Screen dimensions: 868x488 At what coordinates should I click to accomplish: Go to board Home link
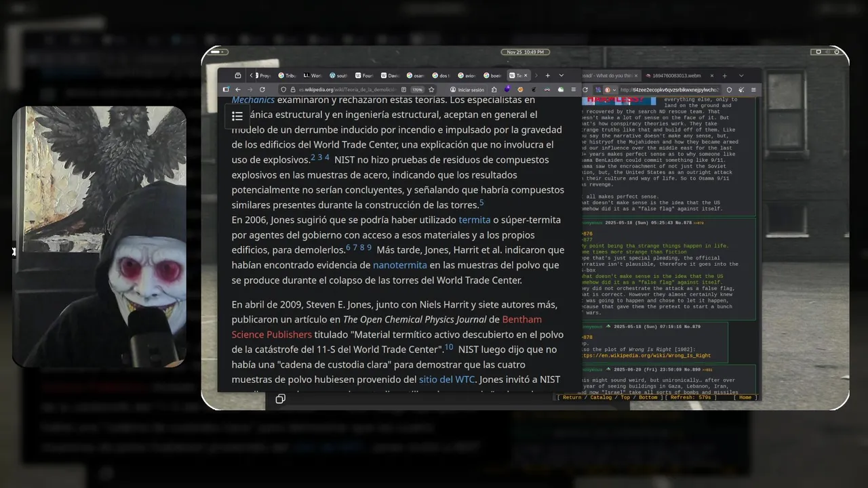(745, 397)
